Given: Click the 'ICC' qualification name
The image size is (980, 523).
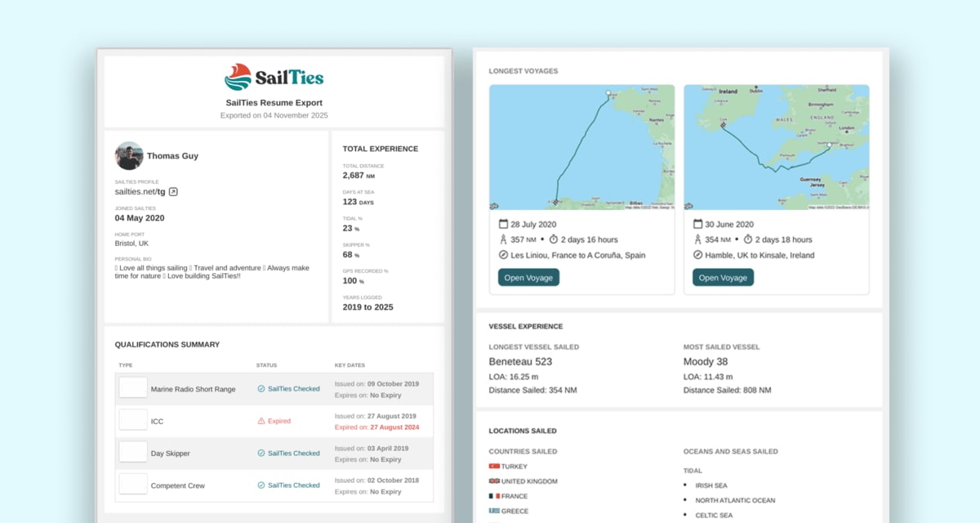Looking at the screenshot, I should pos(157,422).
